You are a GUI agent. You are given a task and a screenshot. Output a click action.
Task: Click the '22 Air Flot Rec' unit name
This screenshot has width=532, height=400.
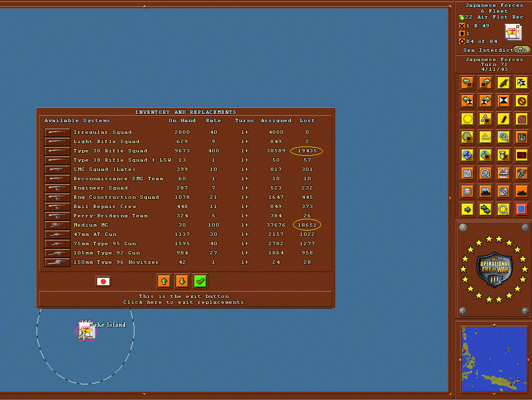[494, 17]
